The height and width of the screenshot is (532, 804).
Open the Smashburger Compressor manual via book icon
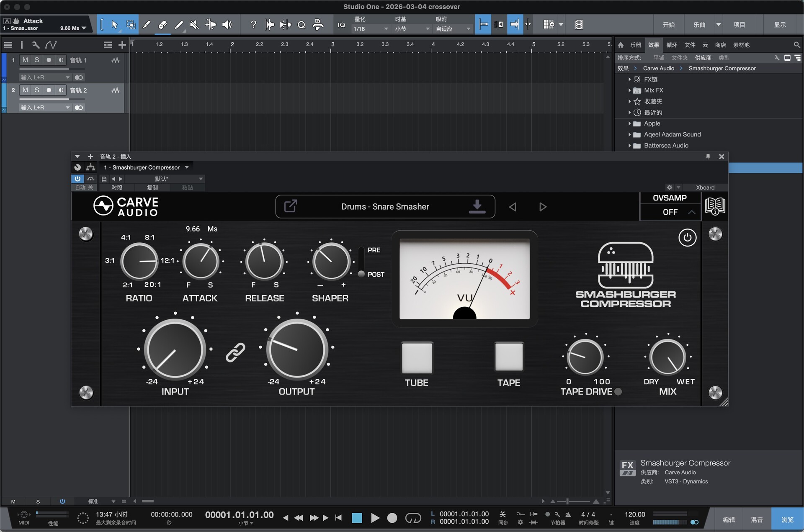tap(714, 206)
